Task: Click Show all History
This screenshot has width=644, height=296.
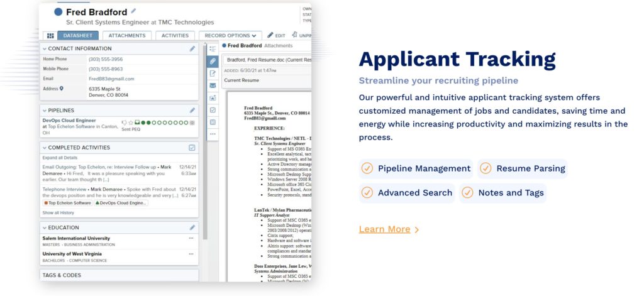Action: coord(58,212)
